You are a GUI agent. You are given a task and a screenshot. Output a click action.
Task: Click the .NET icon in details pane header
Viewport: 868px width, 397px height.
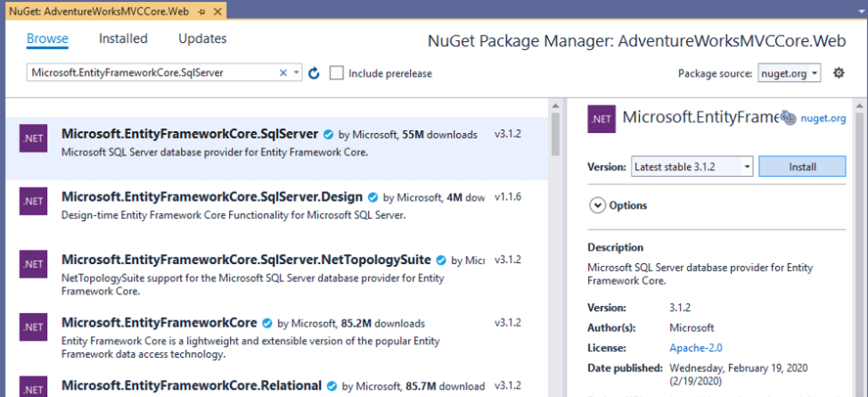[x=602, y=120]
